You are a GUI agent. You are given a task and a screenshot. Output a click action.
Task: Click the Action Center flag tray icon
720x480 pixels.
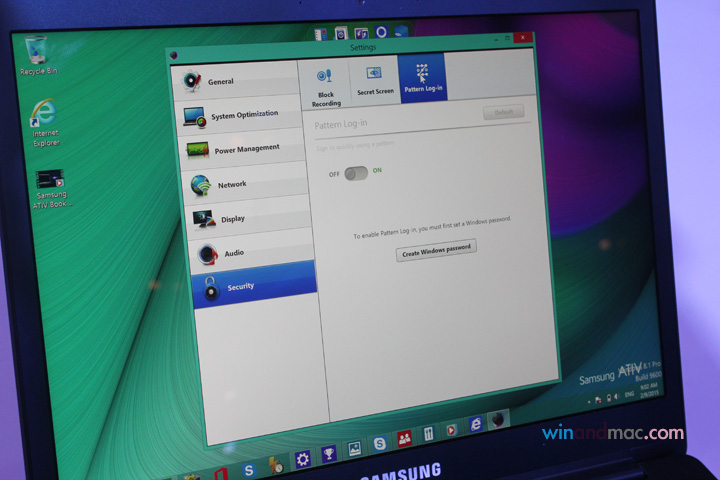pos(598,400)
